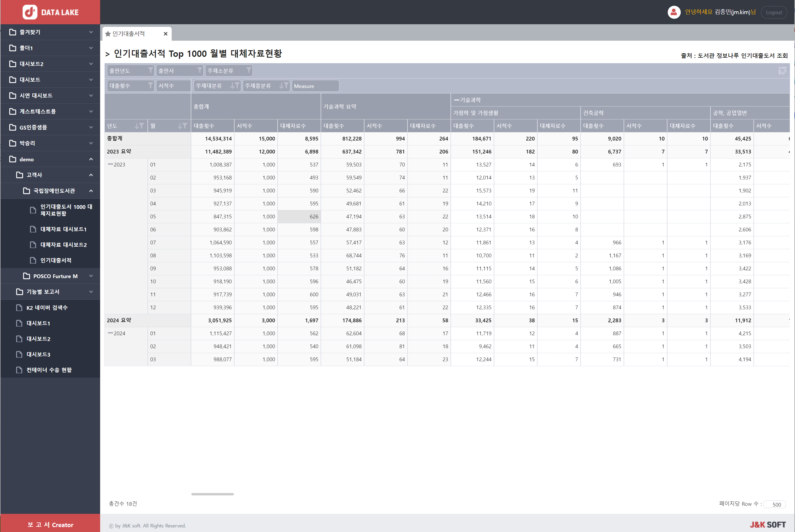
Task: Open 대시보드3 under demo
Action: [x=38, y=355]
